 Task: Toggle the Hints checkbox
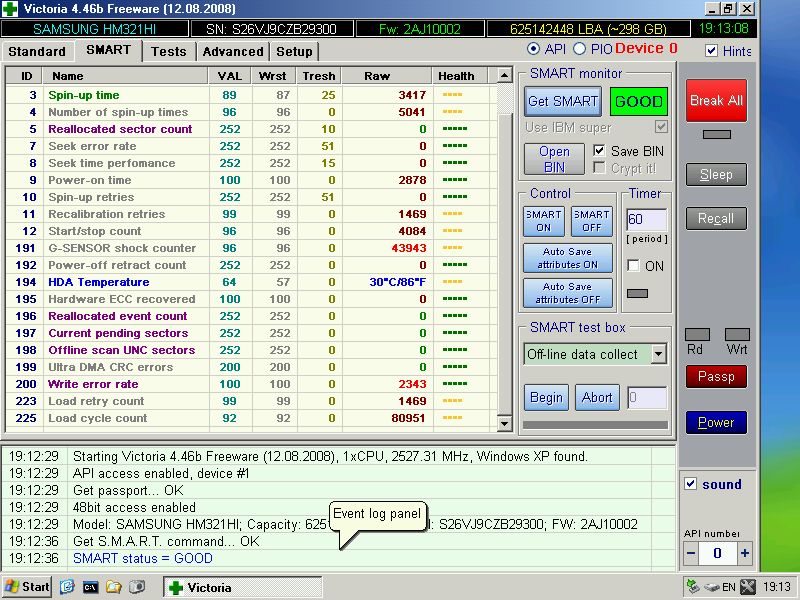[711, 51]
